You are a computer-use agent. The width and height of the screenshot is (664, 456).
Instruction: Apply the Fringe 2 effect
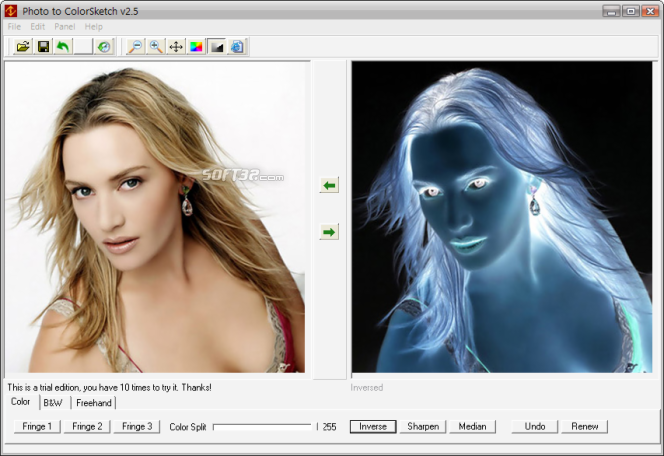click(87, 426)
